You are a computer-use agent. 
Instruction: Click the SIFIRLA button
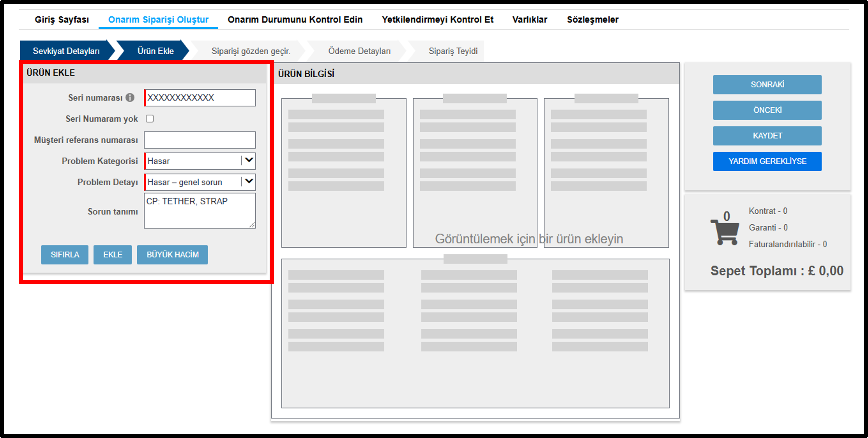click(x=65, y=255)
